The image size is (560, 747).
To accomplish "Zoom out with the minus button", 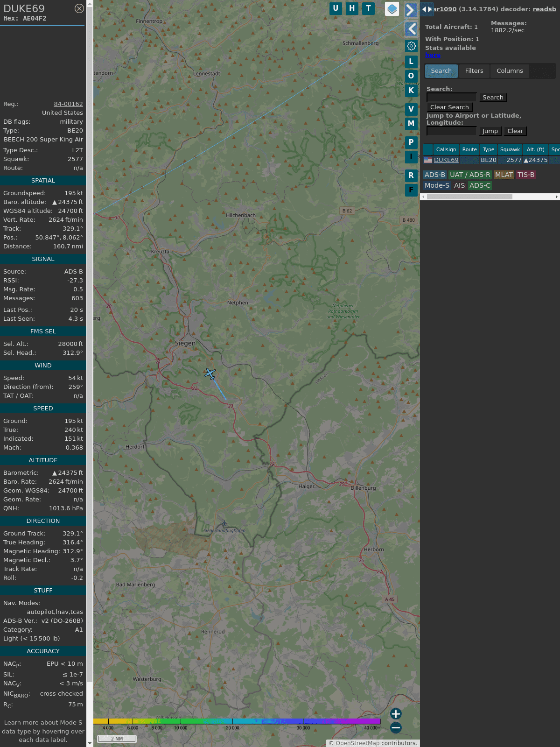I will tap(396, 727).
